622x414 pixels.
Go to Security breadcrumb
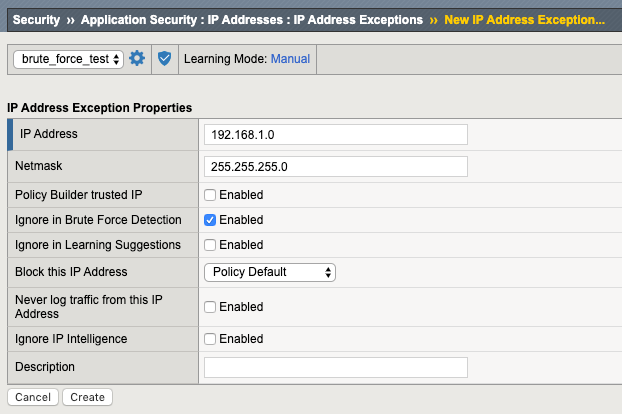(x=36, y=20)
